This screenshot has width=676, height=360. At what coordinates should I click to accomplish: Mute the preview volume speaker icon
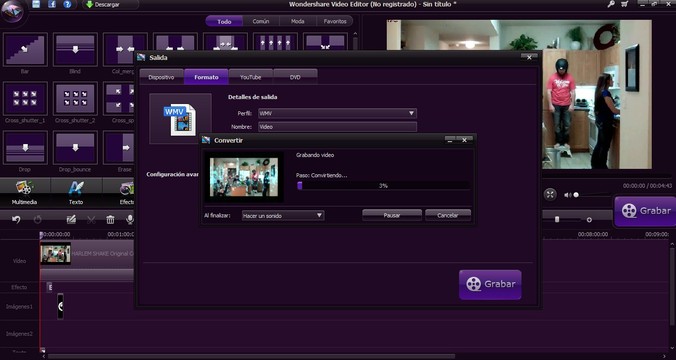point(567,195)
